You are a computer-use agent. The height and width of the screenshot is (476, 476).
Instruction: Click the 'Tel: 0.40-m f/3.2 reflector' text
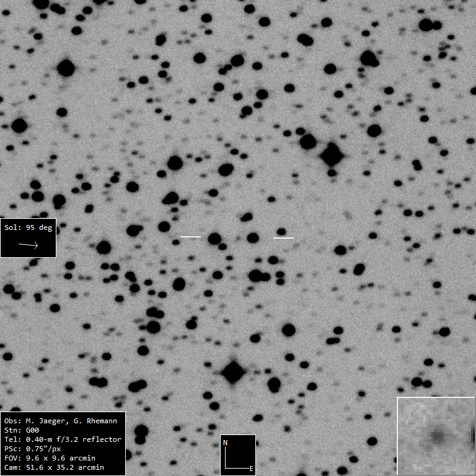point(62,439)
